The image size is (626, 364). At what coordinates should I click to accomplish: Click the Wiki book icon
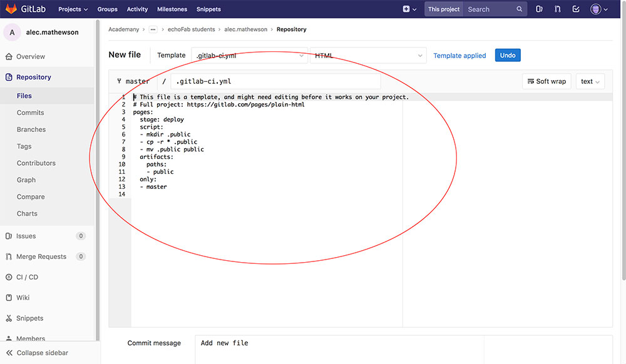[x=9, y=298]
